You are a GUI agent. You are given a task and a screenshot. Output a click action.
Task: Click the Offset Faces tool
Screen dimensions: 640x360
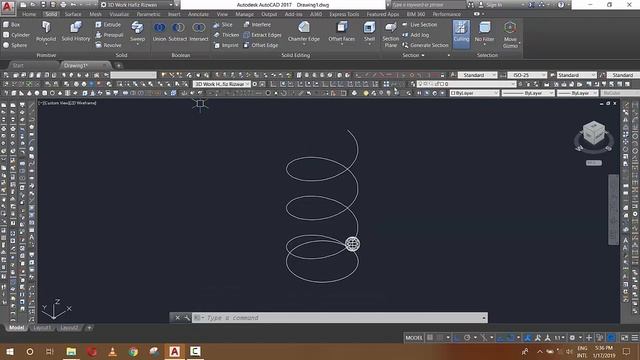[342, 32]
